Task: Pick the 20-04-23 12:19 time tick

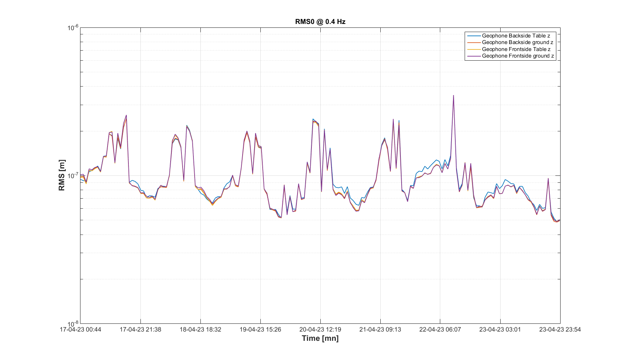Action: [320, 330]
